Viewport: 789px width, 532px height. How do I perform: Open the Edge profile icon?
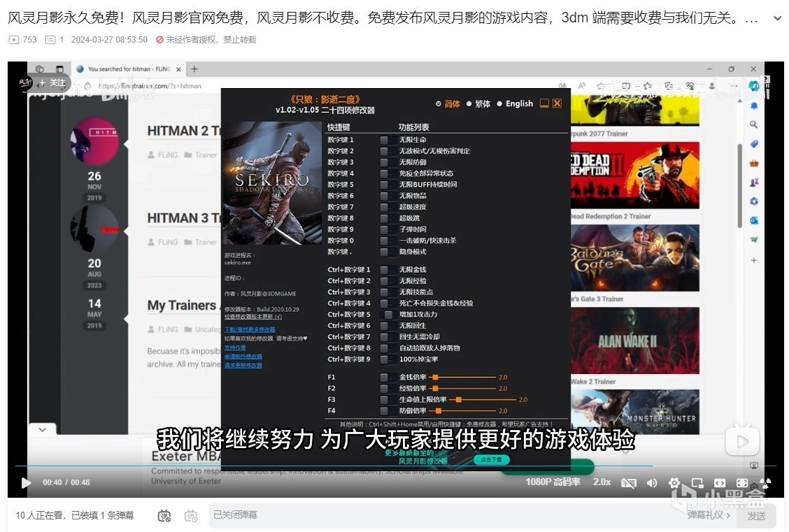pos(712,85)
